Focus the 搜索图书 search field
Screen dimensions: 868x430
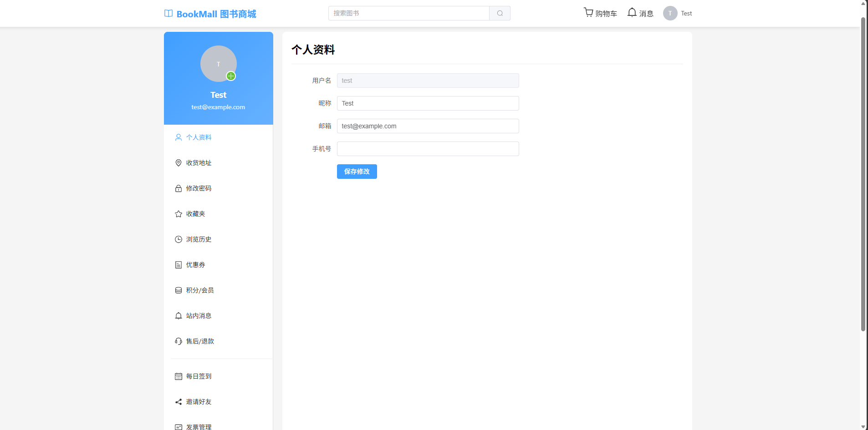coord(409,13)
